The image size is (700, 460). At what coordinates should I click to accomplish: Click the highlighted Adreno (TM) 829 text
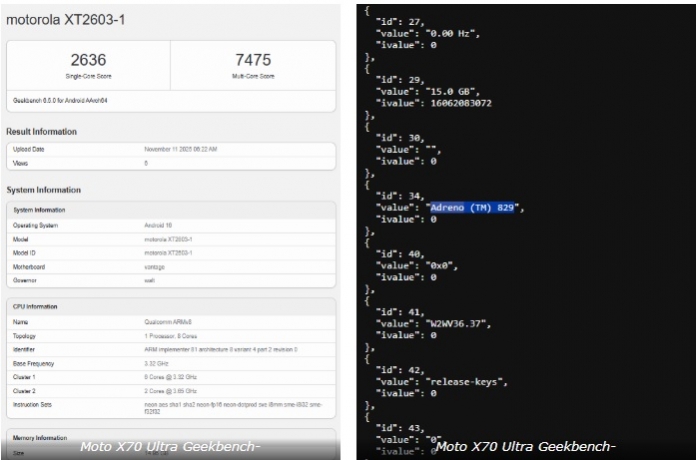472,207
